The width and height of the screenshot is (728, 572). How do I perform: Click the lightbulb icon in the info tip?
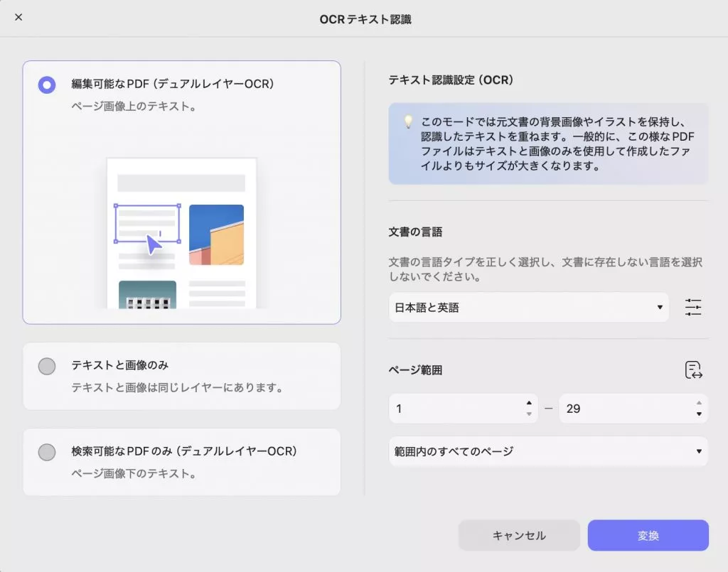(407, 122)
